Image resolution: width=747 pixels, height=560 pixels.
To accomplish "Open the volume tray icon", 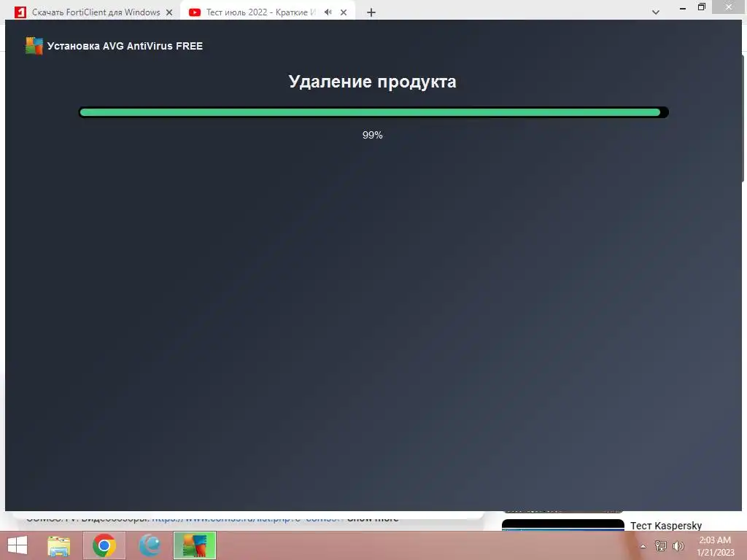I will point(678,545).
